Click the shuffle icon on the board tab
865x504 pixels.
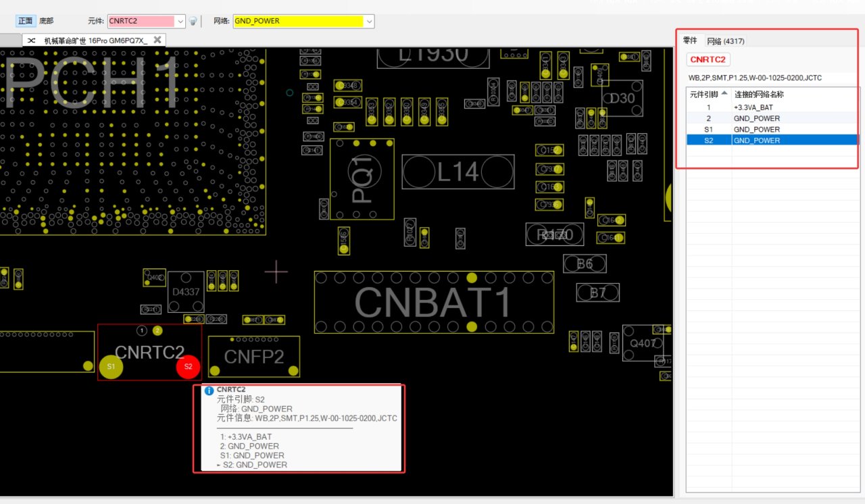click(x=32, y=41)
